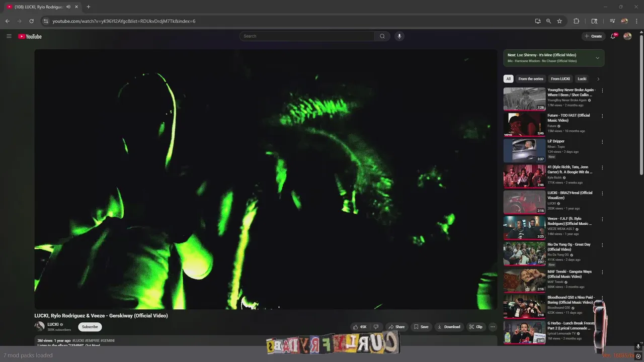Go to the YouTube home logo
The width and height of the screenshot is (644, 362).
tap(30, 36)
